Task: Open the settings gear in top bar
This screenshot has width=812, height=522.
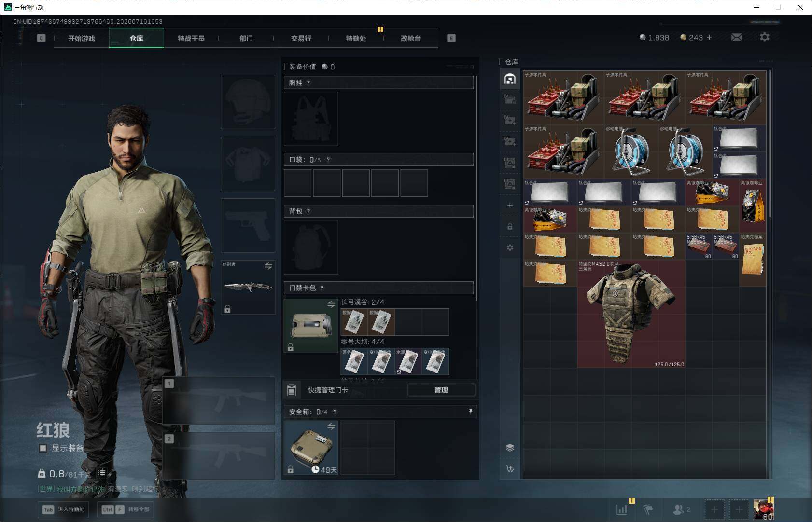Action: tap(765, 37)
